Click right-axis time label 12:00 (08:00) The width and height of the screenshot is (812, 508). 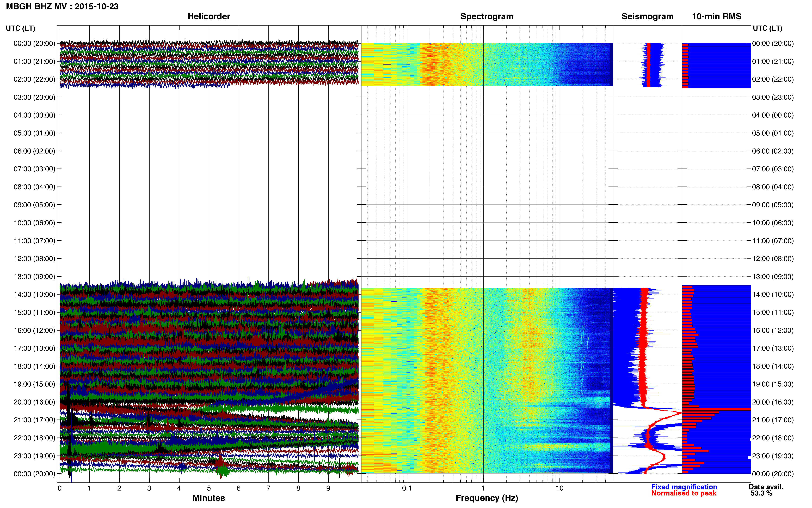(x=773, y=258)
